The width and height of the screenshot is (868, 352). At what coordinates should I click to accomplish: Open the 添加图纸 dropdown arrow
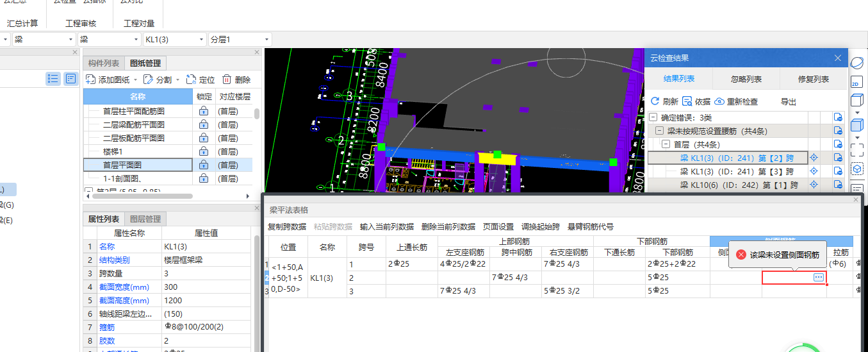point(136,80)
